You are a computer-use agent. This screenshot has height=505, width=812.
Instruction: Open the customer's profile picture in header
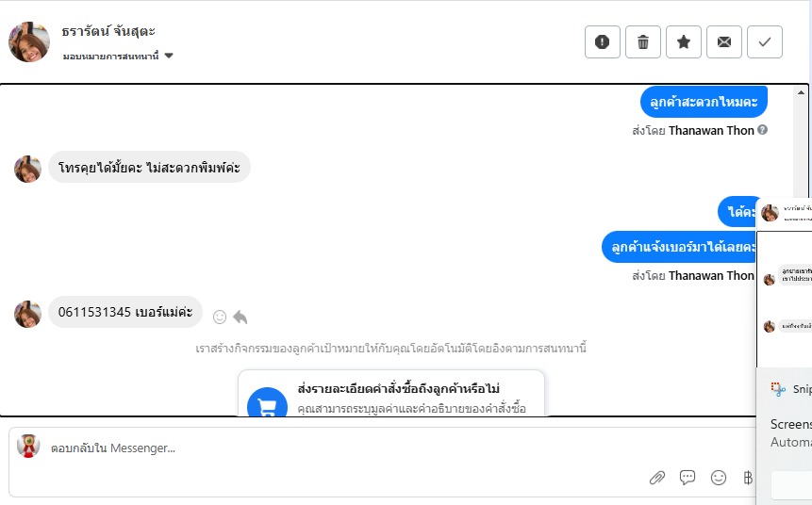[29, 41]
